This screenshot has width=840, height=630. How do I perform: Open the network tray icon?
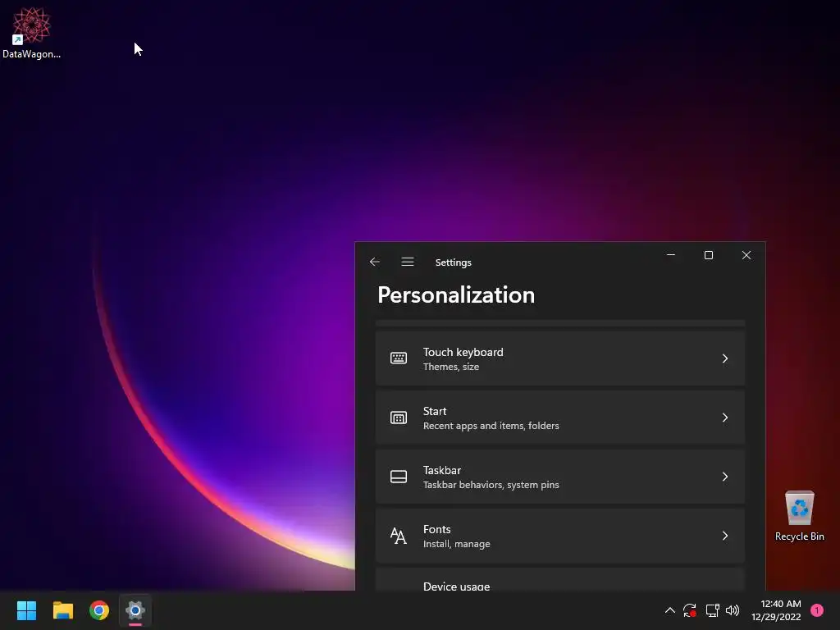coord(712,610)
